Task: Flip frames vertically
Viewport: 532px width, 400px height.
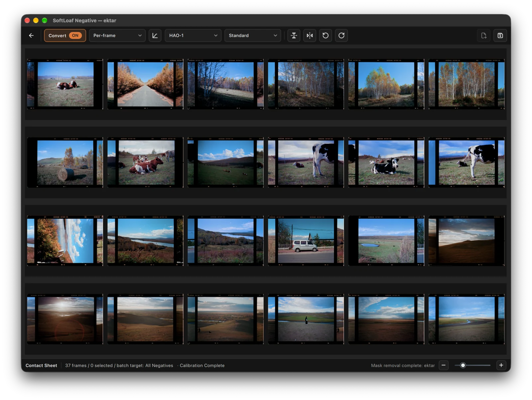Action: point(294,36)
